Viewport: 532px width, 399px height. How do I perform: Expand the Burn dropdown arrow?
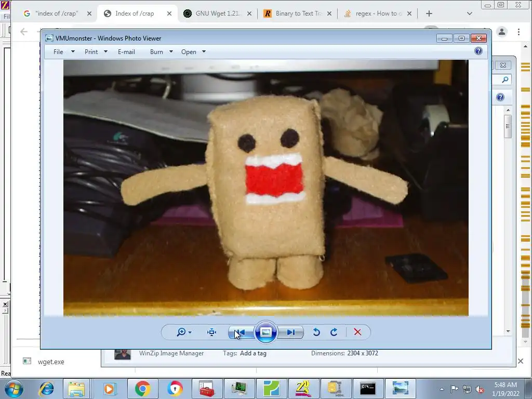click(x=171, y=52)
